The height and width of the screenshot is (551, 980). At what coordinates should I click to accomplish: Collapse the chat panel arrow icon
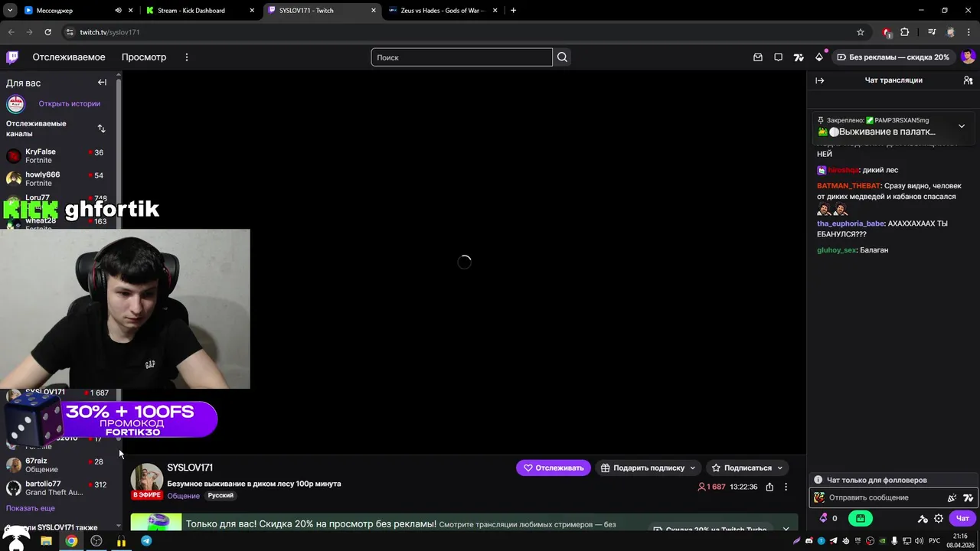(x=819, y=80)
